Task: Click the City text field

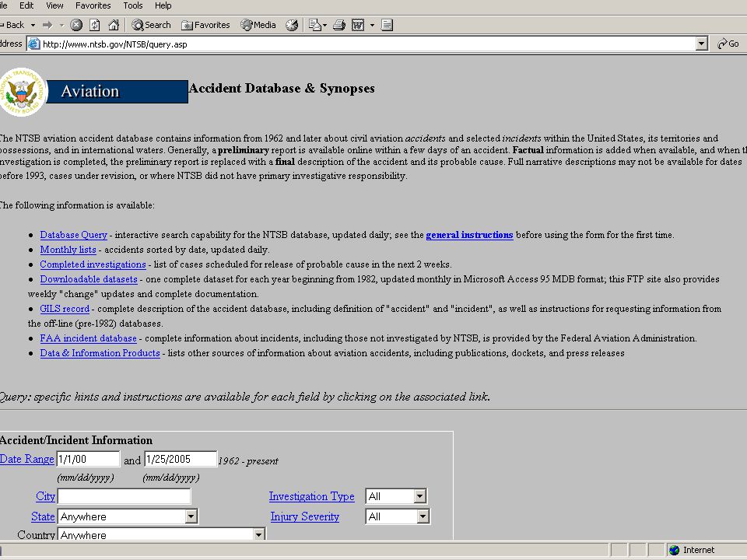Action: 124,496
